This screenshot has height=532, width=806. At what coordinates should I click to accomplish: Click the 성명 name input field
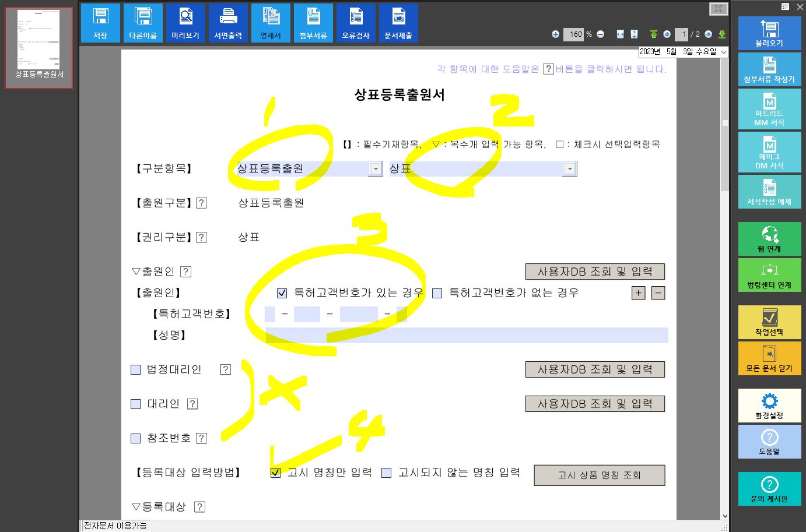(x=467, y=335)
